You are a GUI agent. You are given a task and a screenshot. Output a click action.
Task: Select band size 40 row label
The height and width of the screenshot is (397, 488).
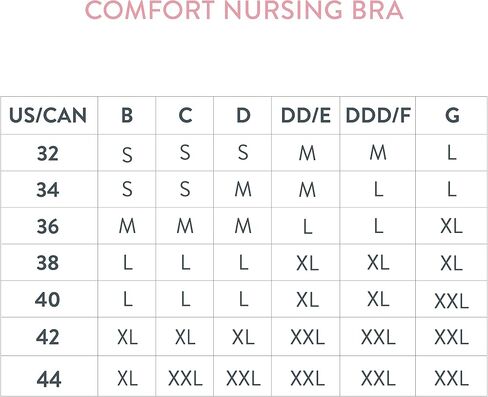tap(48, 299)
